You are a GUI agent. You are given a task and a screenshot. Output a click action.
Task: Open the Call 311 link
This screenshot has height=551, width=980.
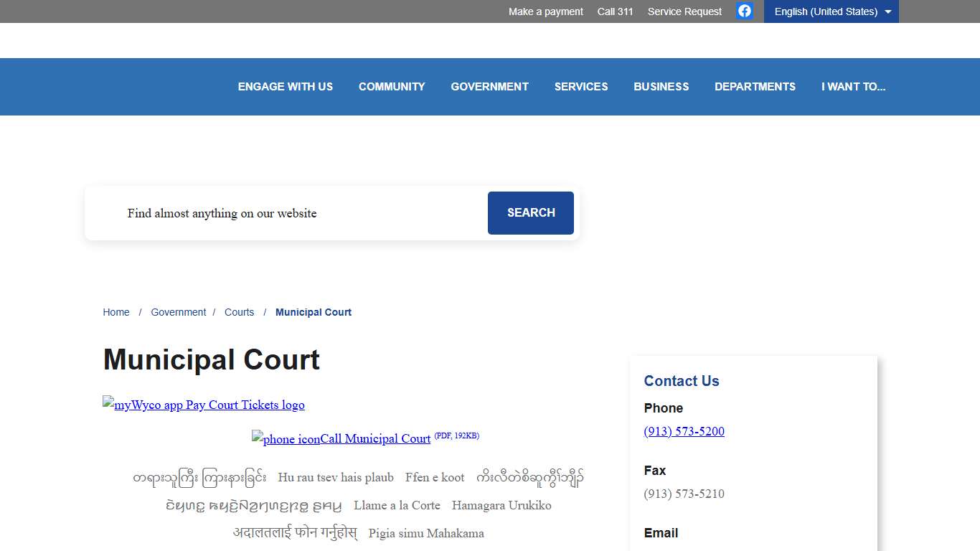tap(615, 11)
